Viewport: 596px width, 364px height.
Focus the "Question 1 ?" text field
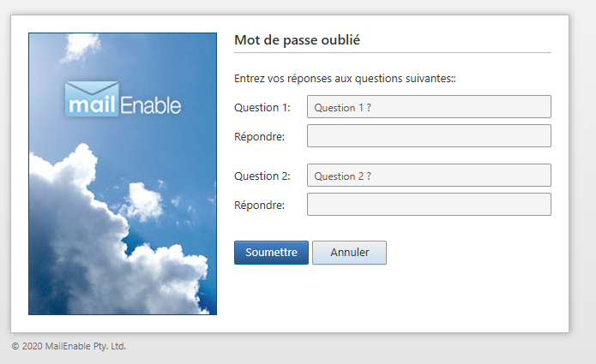429,107
